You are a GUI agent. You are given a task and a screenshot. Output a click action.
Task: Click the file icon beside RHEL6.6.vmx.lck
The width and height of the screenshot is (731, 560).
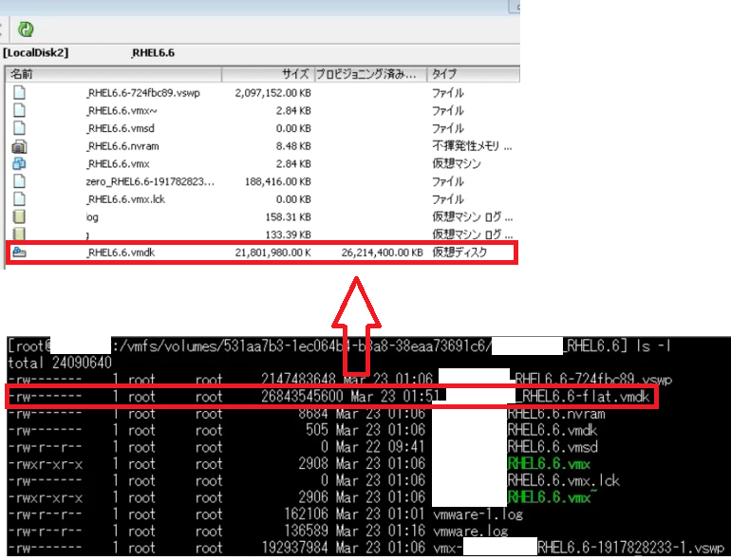[x=19, y=199]
